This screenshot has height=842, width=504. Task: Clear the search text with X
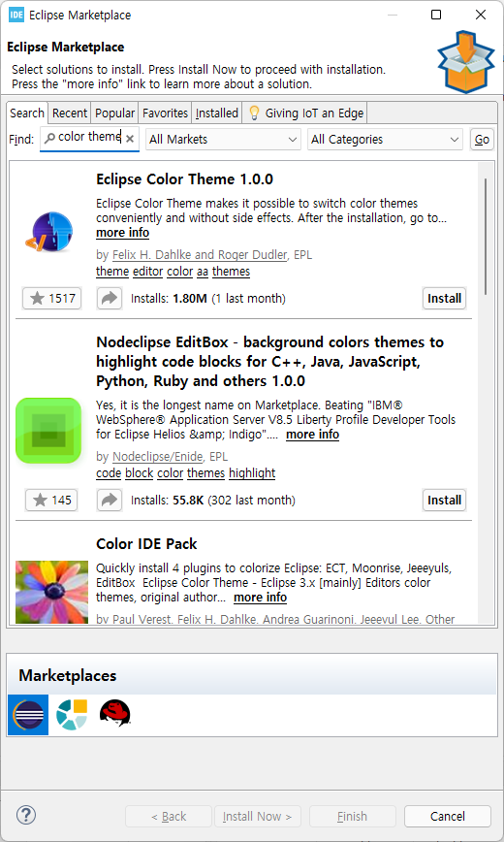pos(130,139)
